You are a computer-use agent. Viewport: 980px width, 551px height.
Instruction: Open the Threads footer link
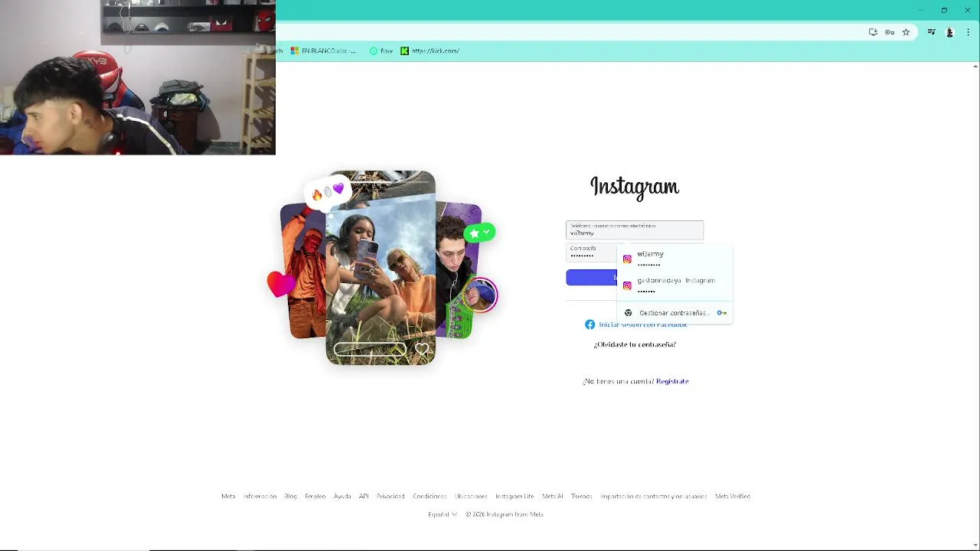tap(582, 496)
